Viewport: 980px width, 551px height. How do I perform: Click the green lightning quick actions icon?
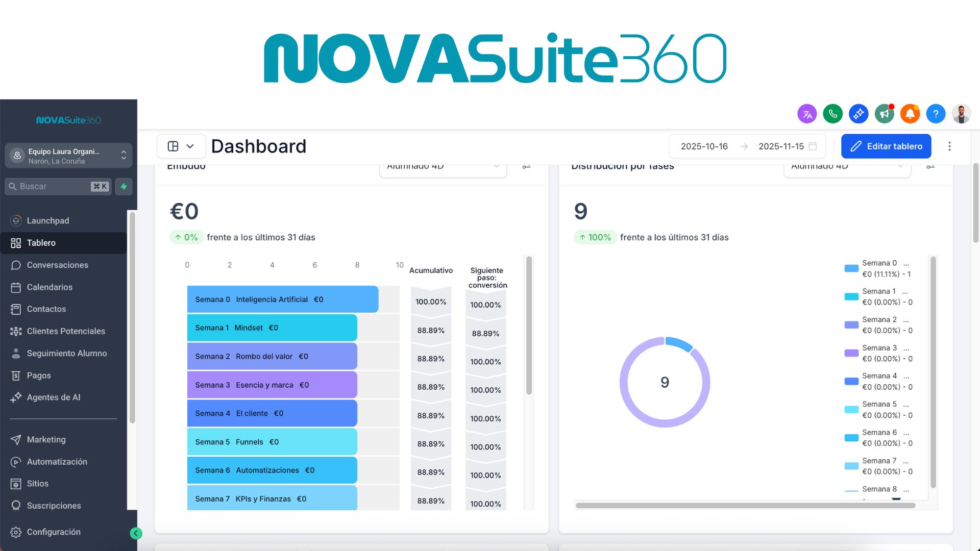(x=124, y=187)
